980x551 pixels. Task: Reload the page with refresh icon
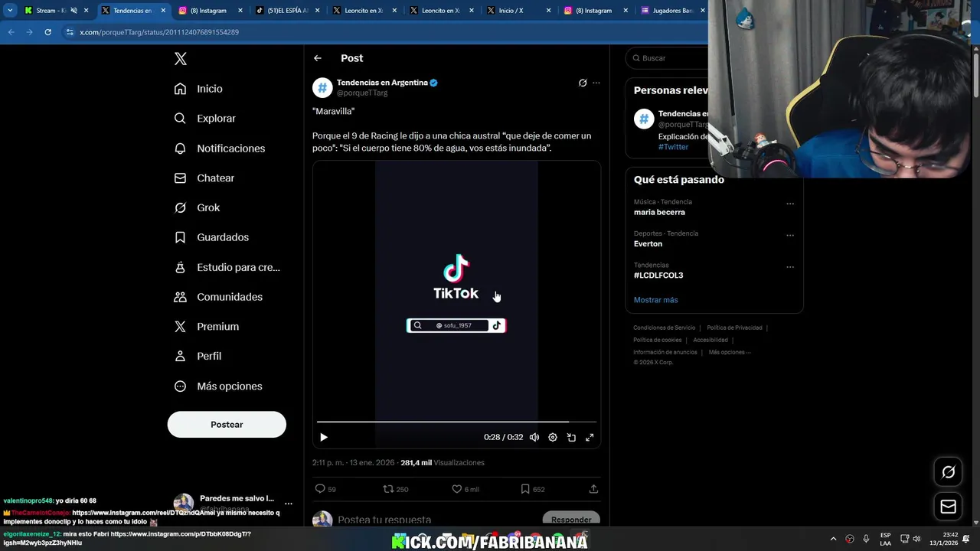[47, 32]
